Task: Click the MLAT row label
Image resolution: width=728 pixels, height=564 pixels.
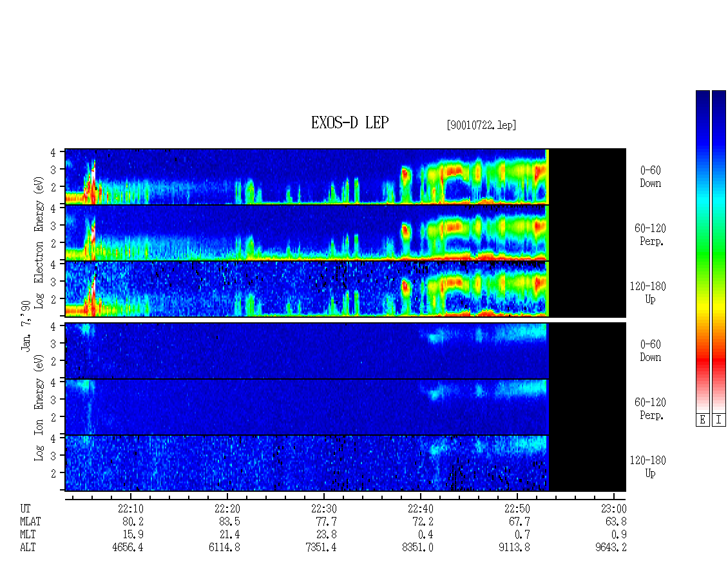Action: 30,521
